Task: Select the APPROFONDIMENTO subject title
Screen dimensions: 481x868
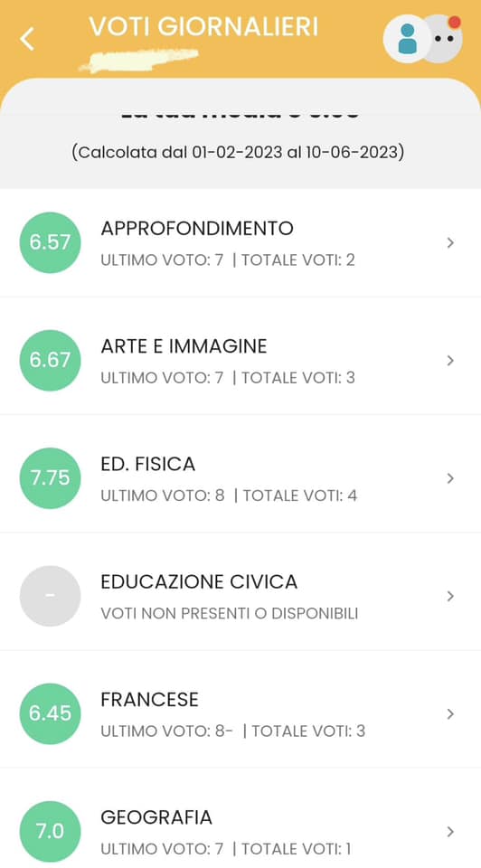Action: 197,228
